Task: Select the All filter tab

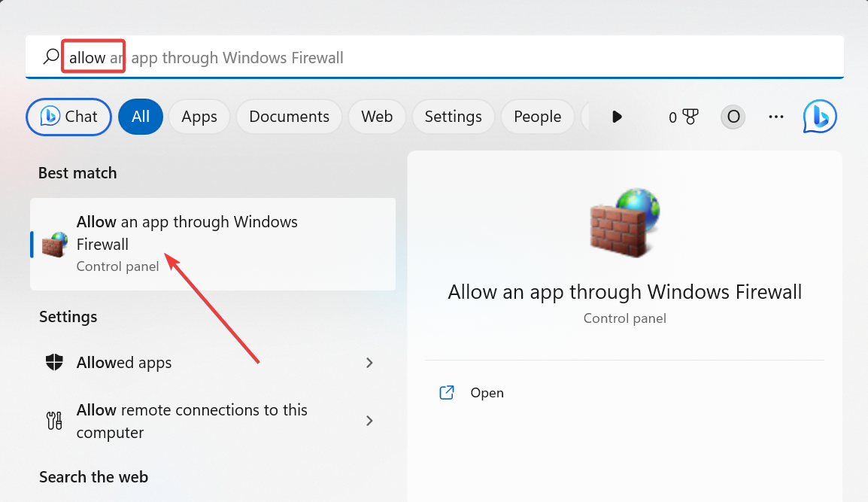Action: point(141,117)
